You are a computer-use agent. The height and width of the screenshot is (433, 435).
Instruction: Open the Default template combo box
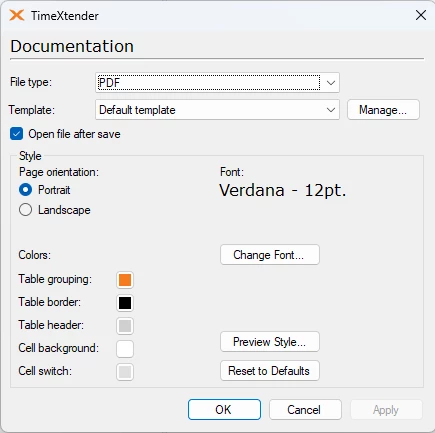click(217, 110)
